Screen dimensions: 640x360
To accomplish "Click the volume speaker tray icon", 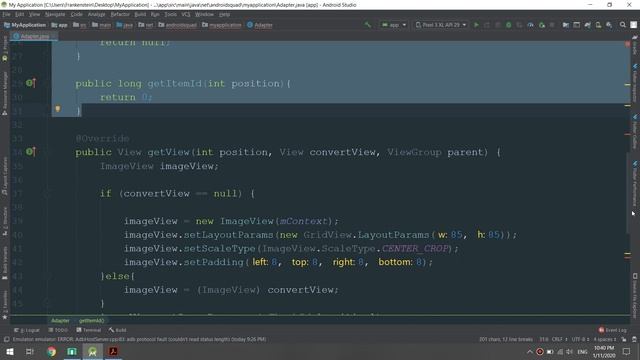I will (569, 351).
